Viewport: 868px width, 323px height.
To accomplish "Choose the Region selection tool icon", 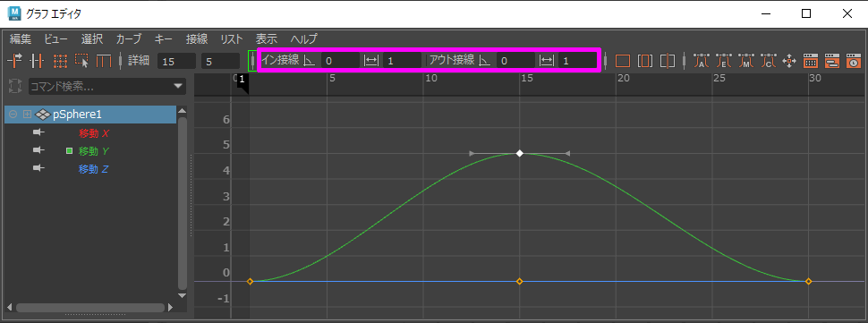I will (82, 60).
